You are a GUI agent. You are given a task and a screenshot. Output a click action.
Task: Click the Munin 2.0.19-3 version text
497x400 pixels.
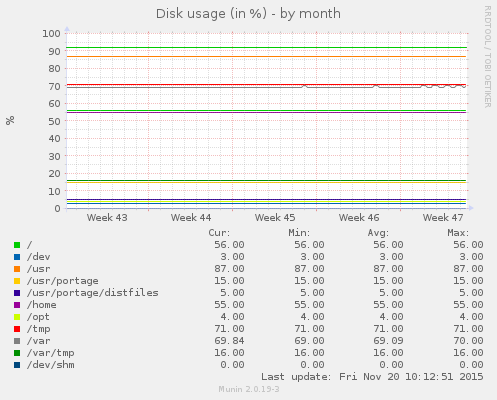coord(249,389)
